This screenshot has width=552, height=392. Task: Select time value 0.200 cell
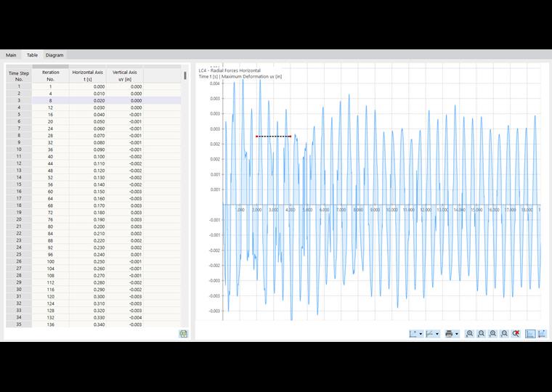tap(88, 226)
